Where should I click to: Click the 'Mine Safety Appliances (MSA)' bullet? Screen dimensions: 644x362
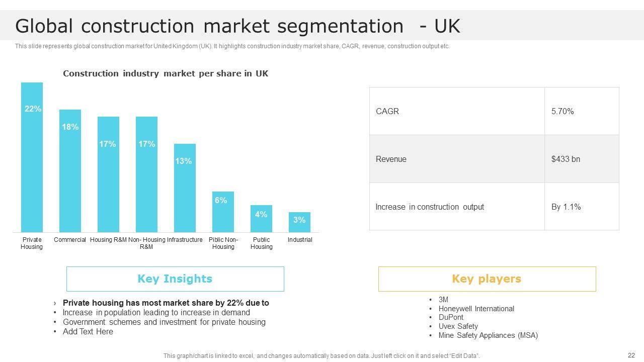[488, 335]
